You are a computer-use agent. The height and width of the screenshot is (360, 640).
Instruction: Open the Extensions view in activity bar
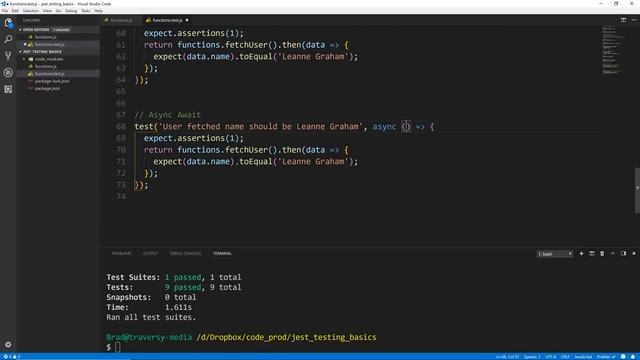[x=8, y=89]
